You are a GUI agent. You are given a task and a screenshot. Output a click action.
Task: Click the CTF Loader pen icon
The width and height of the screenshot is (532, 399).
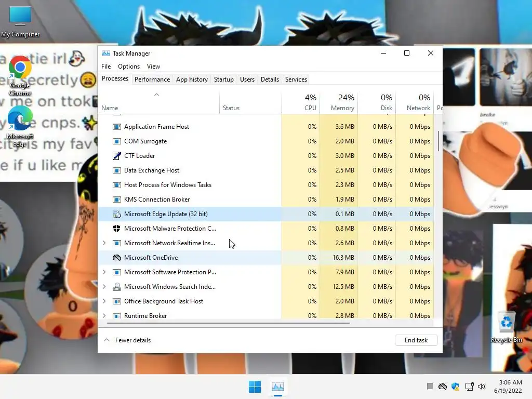pos(117,156)
